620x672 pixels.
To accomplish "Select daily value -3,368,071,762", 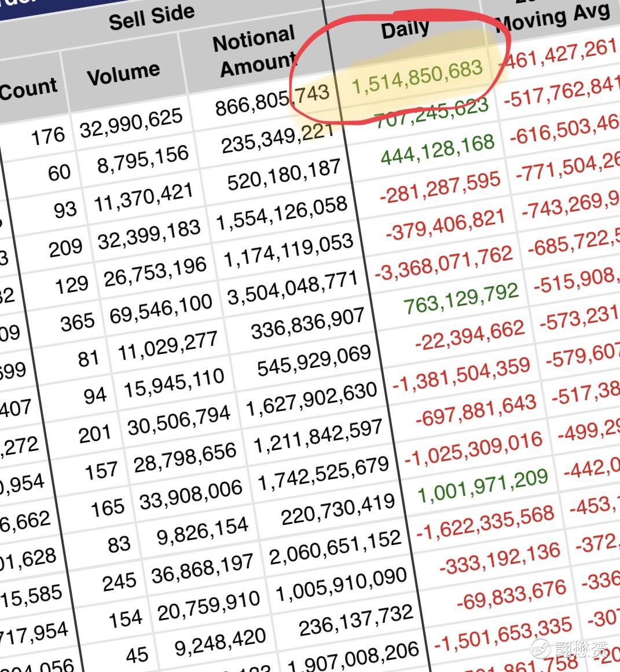I will (x=443, y=262).
